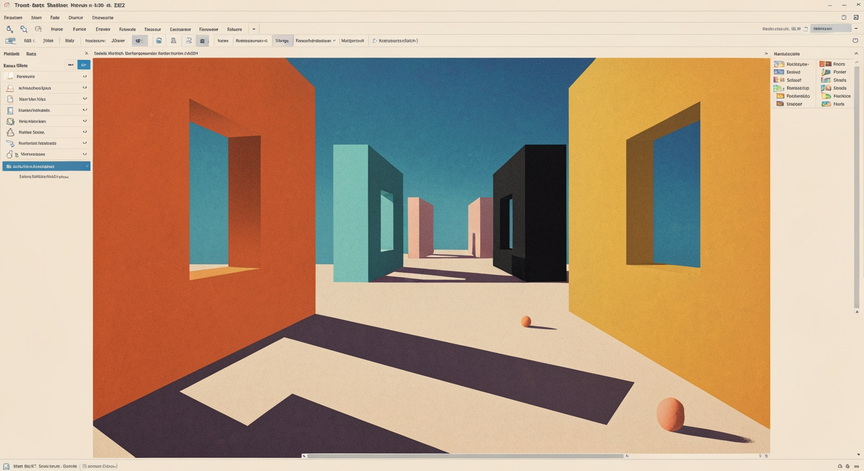The width and height of the screenshot is (864, 471).
Task: Toggle the selected dark square toolbar button
Action: pos(203,41)
